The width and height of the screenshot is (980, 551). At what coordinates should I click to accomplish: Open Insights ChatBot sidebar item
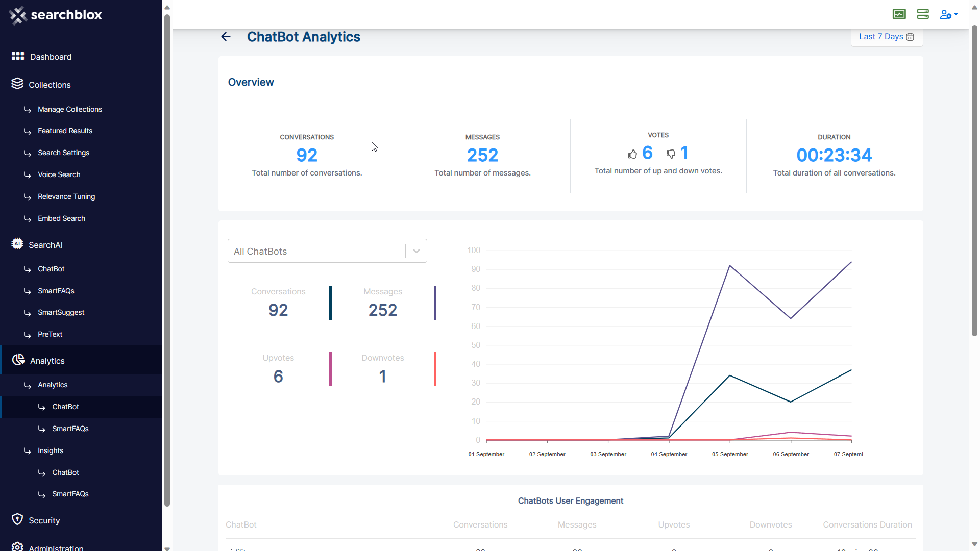pos(65,472)
